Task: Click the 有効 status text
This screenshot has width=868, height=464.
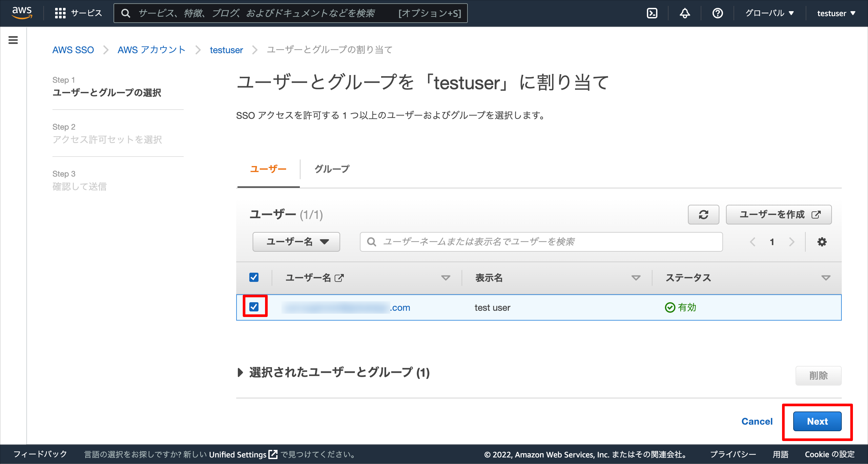Action: (x=687, y=307)
